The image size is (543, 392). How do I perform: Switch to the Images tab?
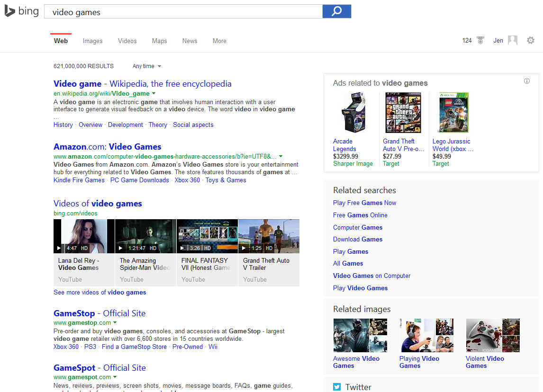pyautogui.click(x=92, y=41)
